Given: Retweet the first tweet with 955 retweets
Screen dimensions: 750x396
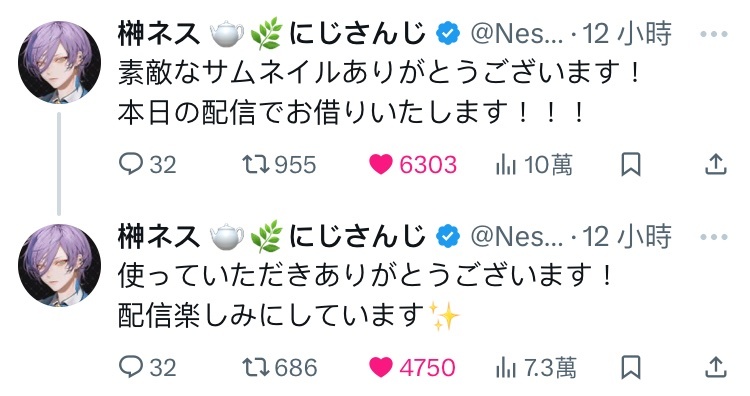Looking at the screenshot, I should pos(279,165).
